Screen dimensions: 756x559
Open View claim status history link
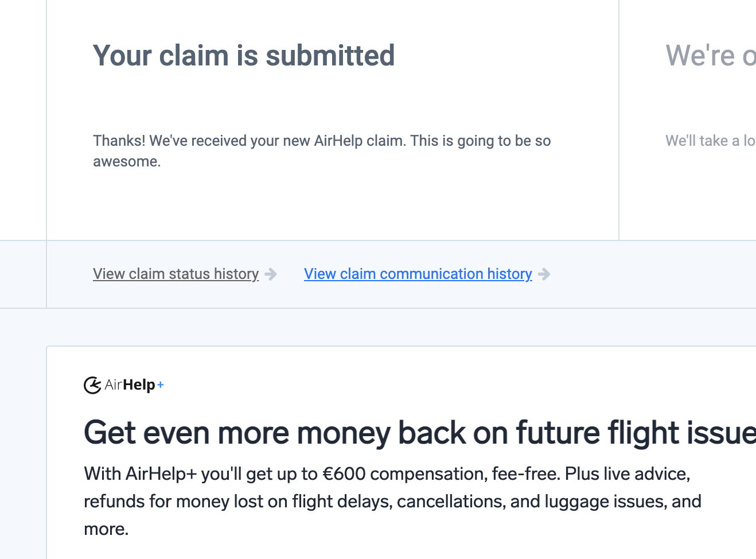[176, 274]
